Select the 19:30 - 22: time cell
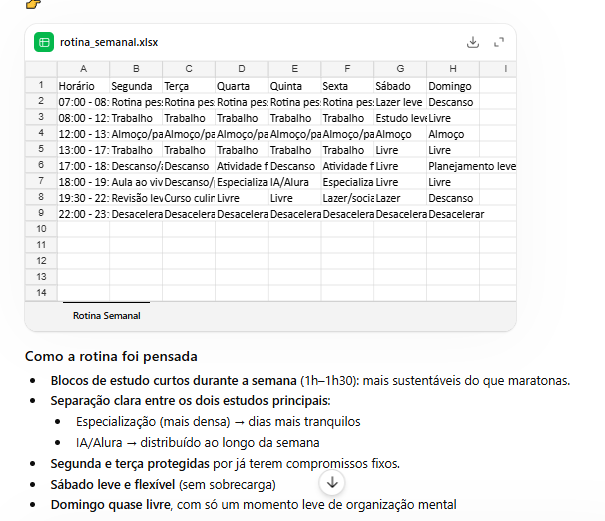This screenshot has height=521, width=605. 83,198
